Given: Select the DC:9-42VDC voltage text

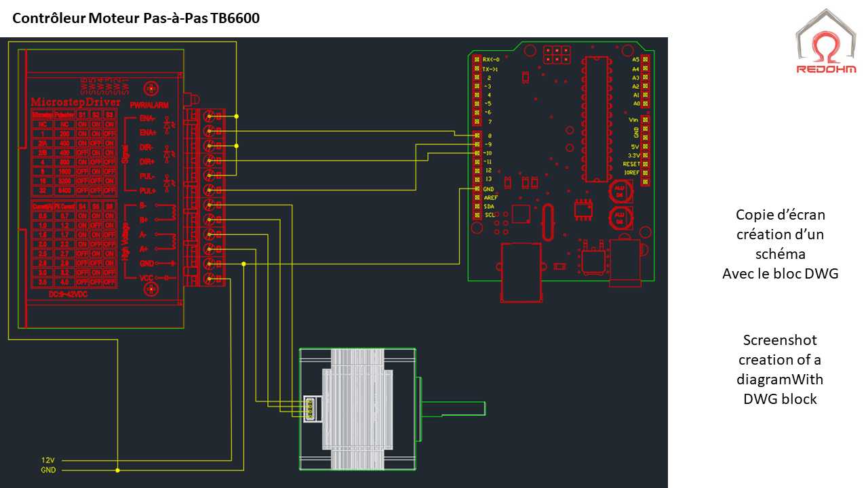Looking at the screenshot, I should pos(67,296).
